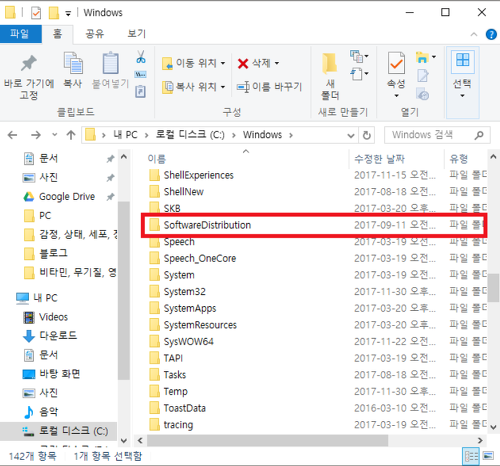
Task: Open the New item dropdown in 새로 만들기 group
Action: tap(359, 56)
